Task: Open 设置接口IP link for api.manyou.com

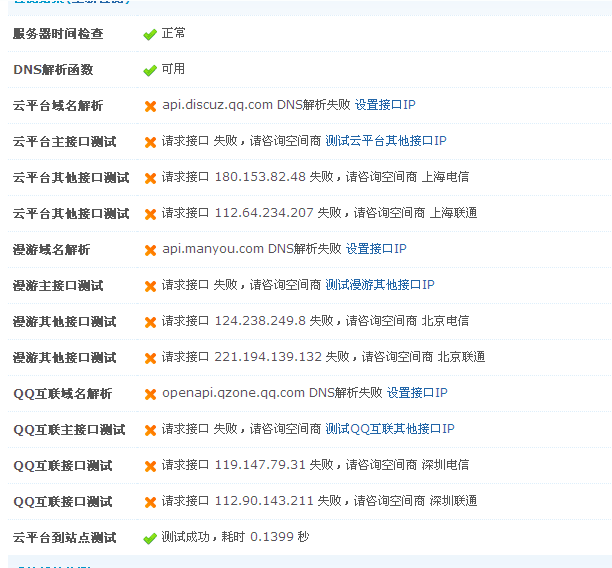Action: 376,249
